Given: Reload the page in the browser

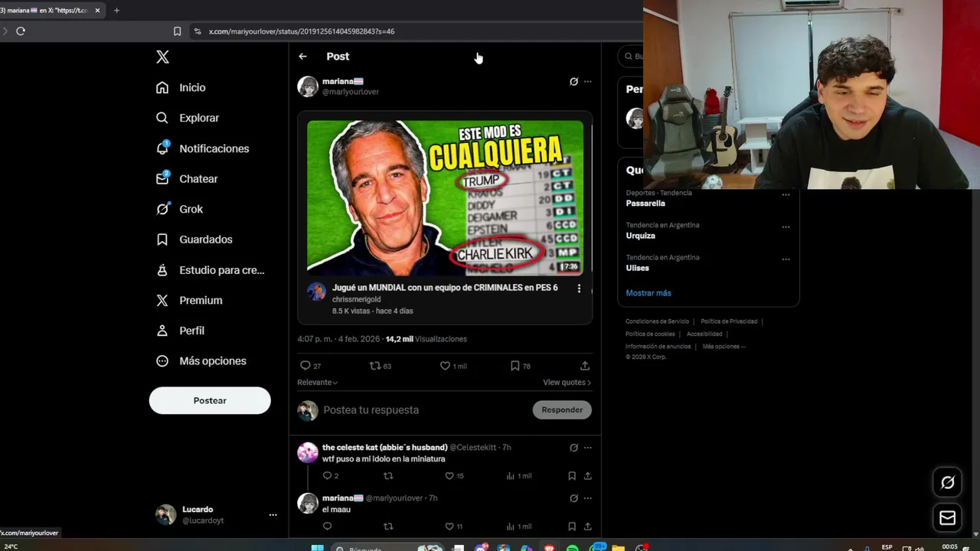Looking at the screenshot, I should [21, 31].
